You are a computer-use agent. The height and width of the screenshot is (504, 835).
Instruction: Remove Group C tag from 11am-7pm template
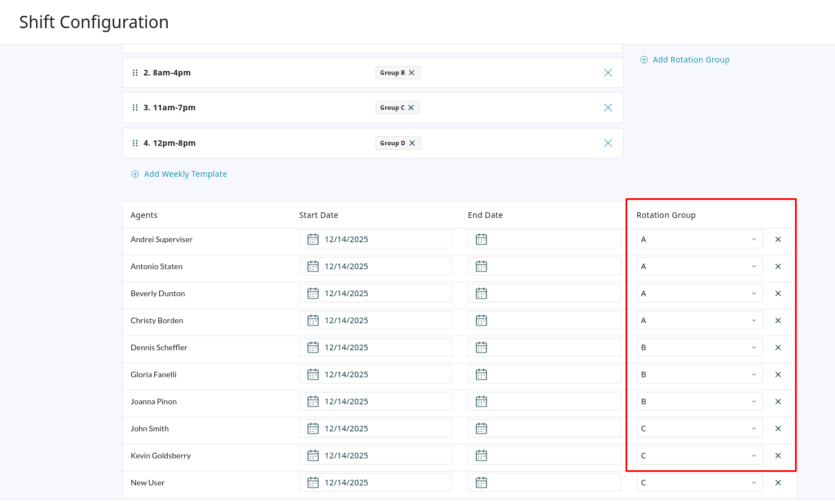tap(411, 108)
